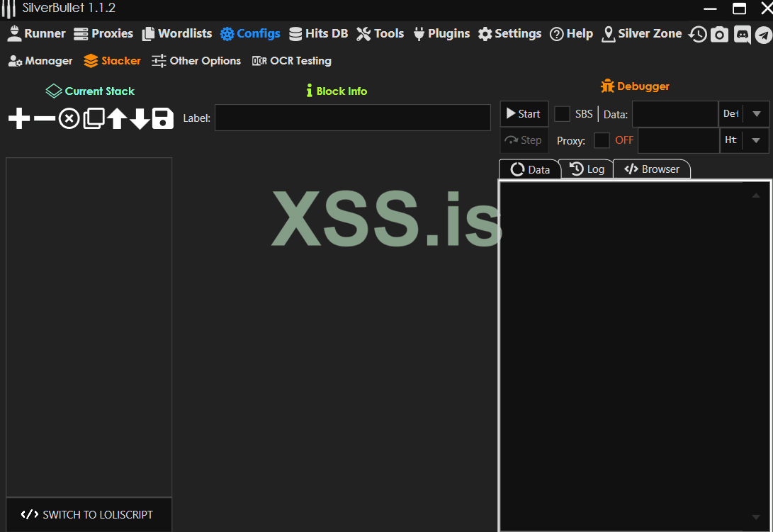The height and width of the screenshot is (532, 773).
Task: Click scrollbar up arrow in debugger output
Action: pyautogui.click(x=756, y=196)
